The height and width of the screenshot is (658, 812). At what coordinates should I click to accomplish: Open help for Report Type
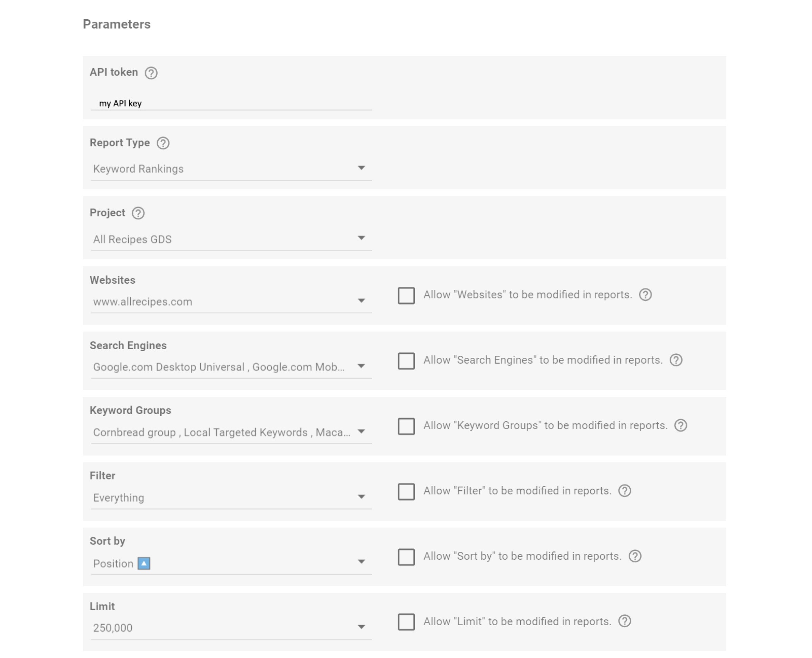pyautogui.click(x=163, y=143)
